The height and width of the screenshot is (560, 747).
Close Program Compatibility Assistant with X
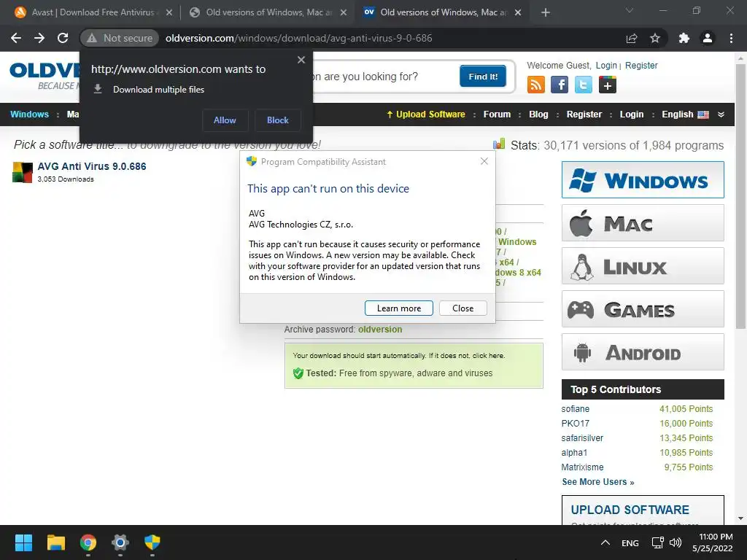(484, 161)
